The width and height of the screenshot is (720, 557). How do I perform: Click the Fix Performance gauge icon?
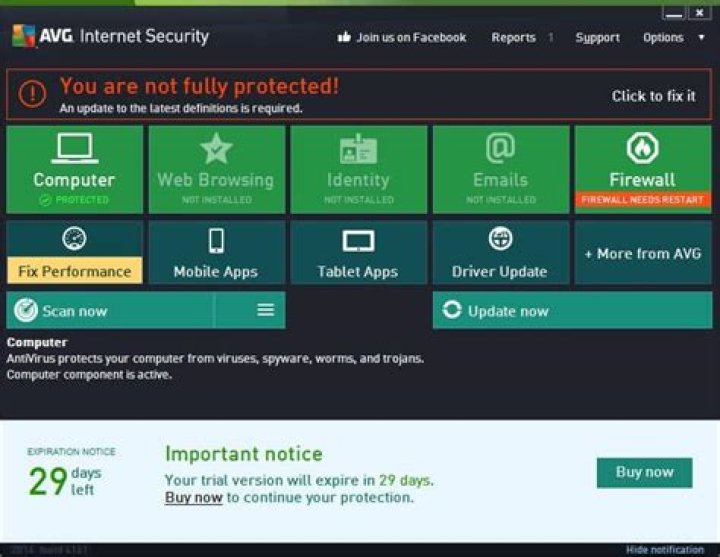click(x=74, y=238)
